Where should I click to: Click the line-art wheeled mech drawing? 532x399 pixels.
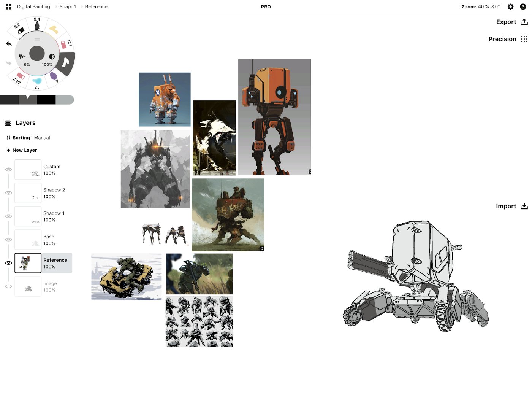tap(416, 276)
